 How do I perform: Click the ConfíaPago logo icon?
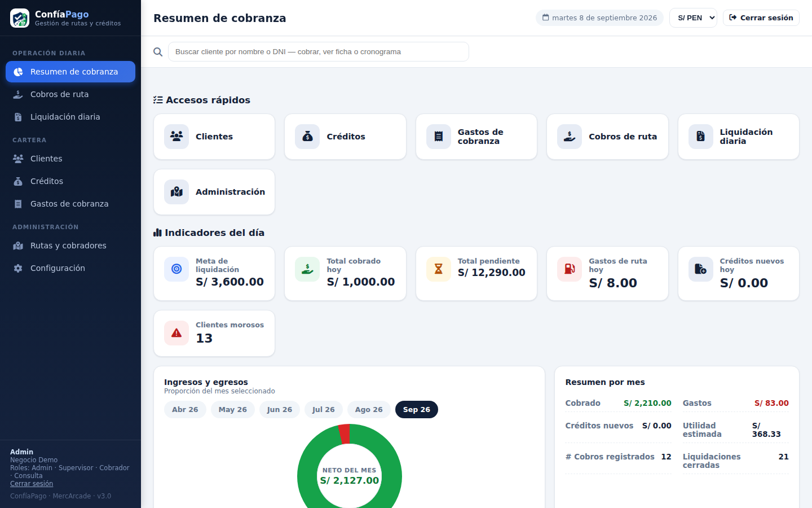pos(20,18)
